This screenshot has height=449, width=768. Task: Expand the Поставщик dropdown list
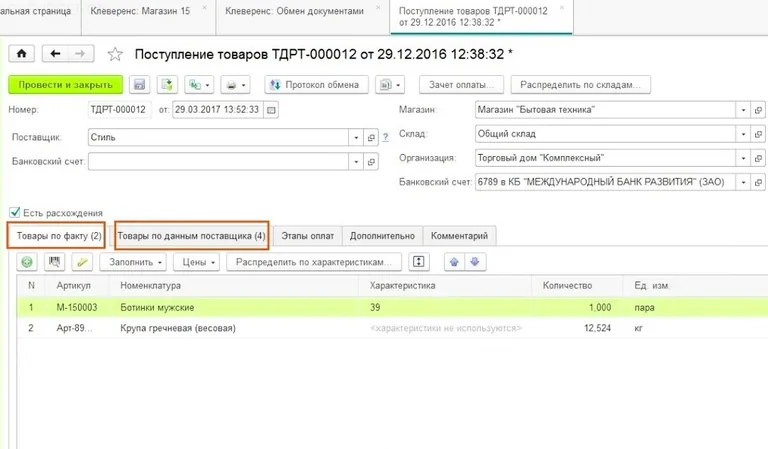click(355, 137)
